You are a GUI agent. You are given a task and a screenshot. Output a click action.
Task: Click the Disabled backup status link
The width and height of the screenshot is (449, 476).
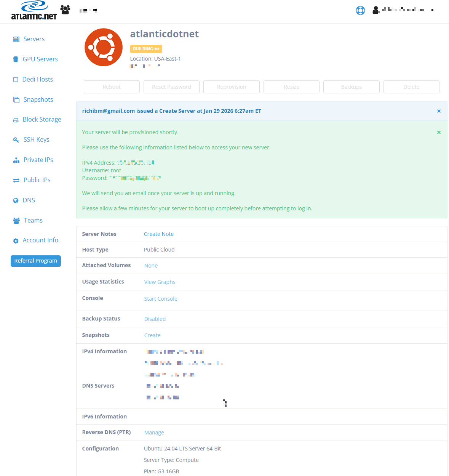pyautogui.click(x=155, y=319)
